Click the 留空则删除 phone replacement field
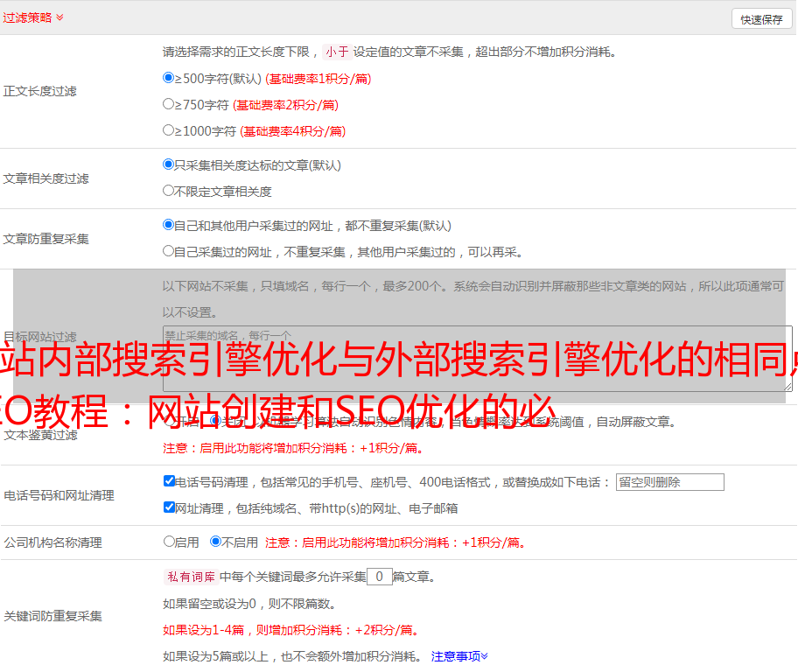798x672 pixels. pos(669,482)
